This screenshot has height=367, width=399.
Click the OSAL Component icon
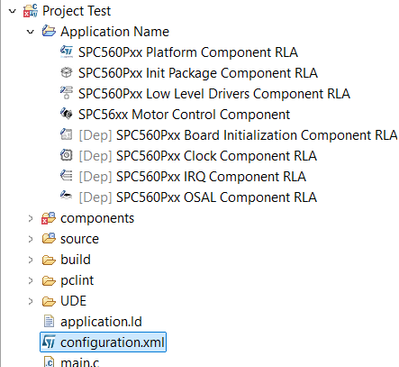pos(67,195)
